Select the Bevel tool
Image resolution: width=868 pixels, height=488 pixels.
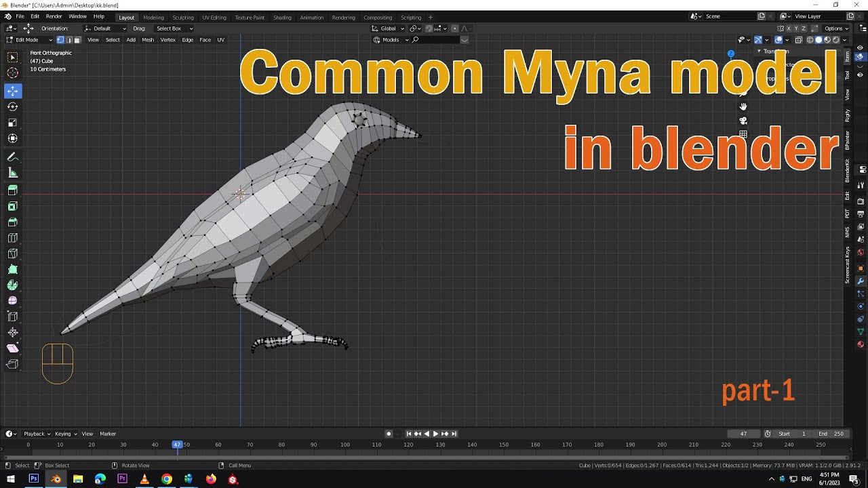12,222
